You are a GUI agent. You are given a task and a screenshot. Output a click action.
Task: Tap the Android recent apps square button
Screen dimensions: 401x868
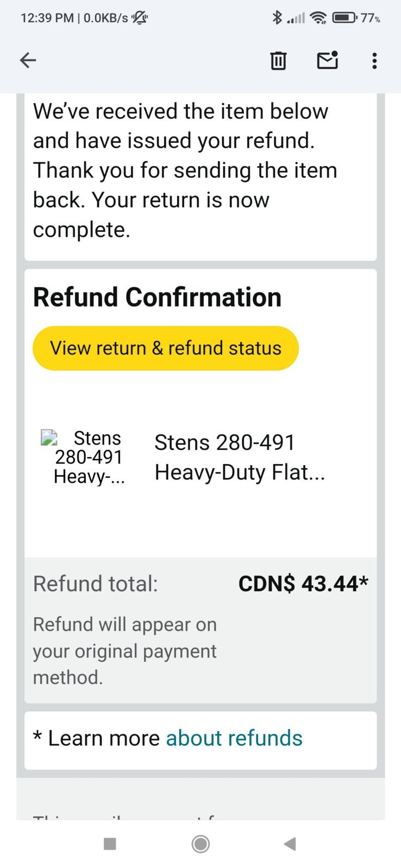pyautogui.click(x=110, y=843)
